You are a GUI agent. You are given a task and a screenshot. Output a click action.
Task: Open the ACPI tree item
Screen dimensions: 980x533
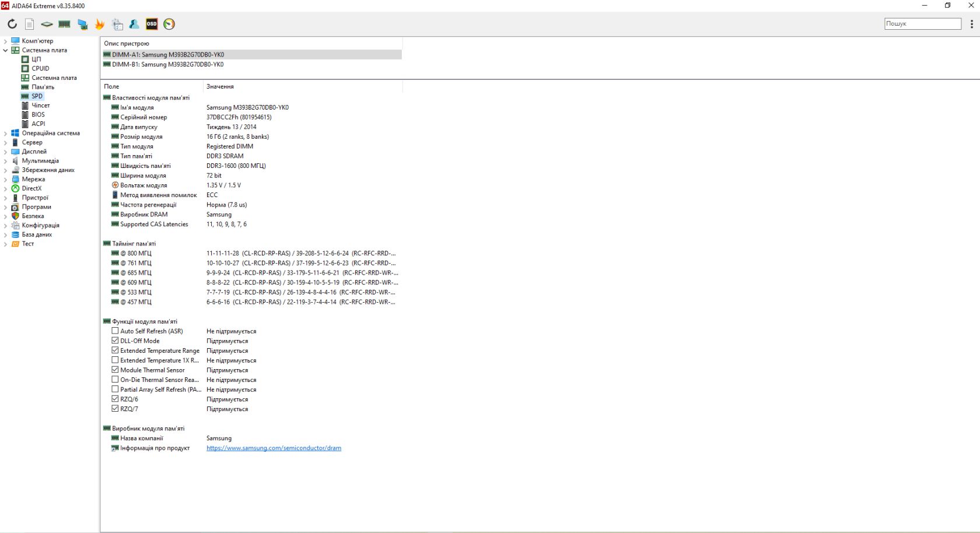[x=38, y=124]
